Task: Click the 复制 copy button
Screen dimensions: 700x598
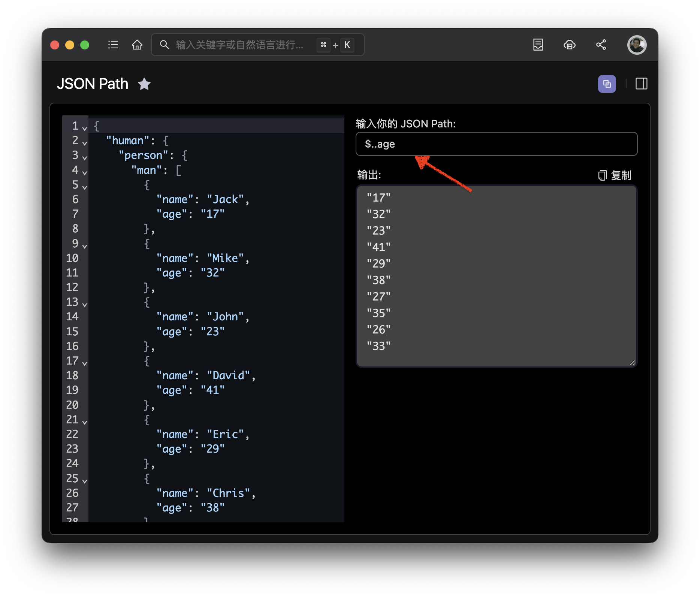Action: 622,175
